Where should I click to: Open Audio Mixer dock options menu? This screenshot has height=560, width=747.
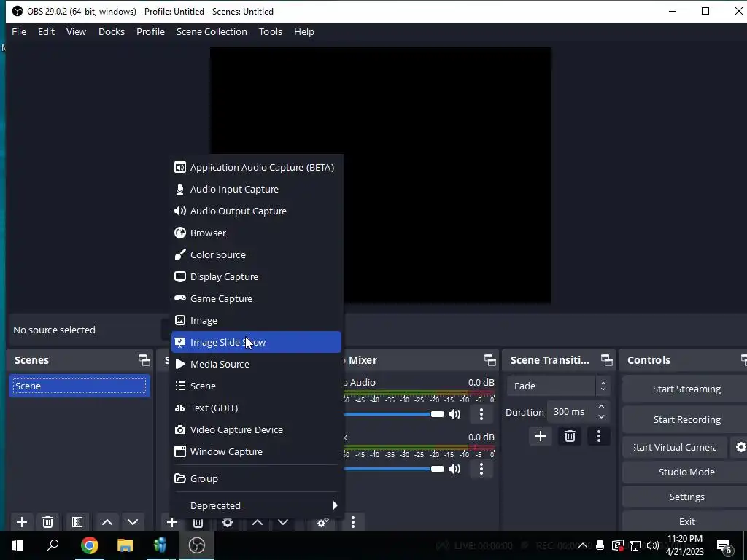[353, 522]
